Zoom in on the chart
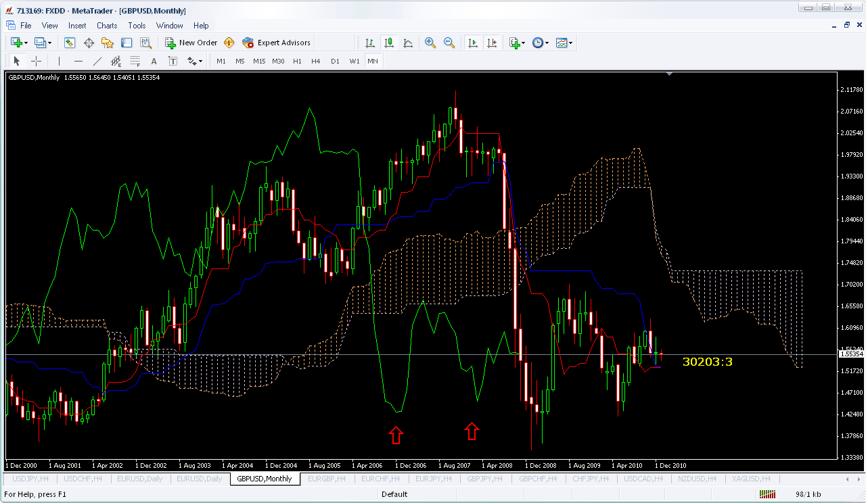868x503 pixels. click(x=430, y=43)
